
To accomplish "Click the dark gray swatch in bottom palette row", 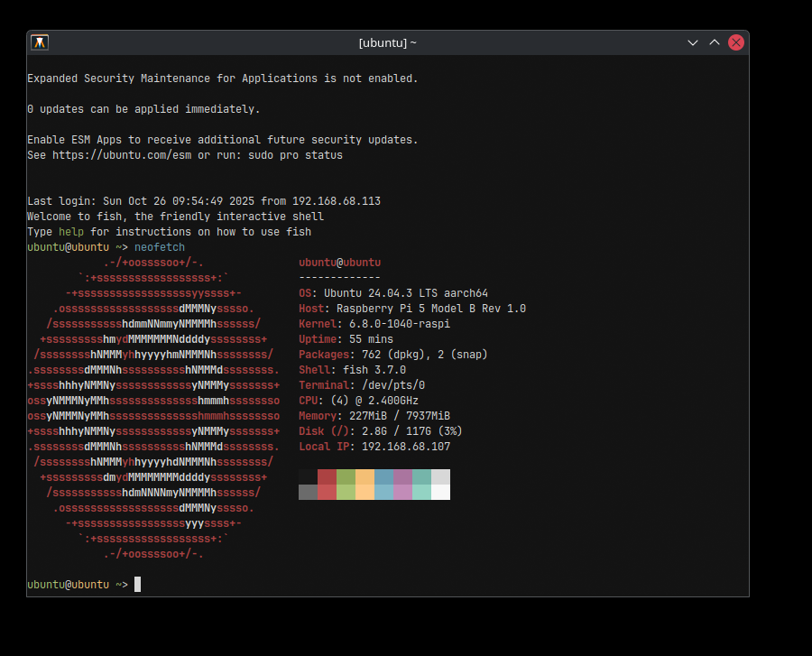I will [x=309, y=493].
